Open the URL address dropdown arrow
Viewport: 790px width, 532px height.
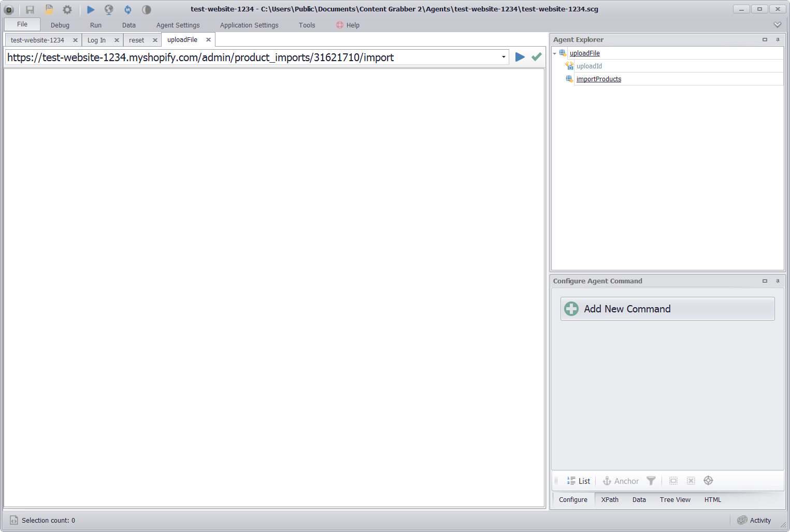pos(504,57)
